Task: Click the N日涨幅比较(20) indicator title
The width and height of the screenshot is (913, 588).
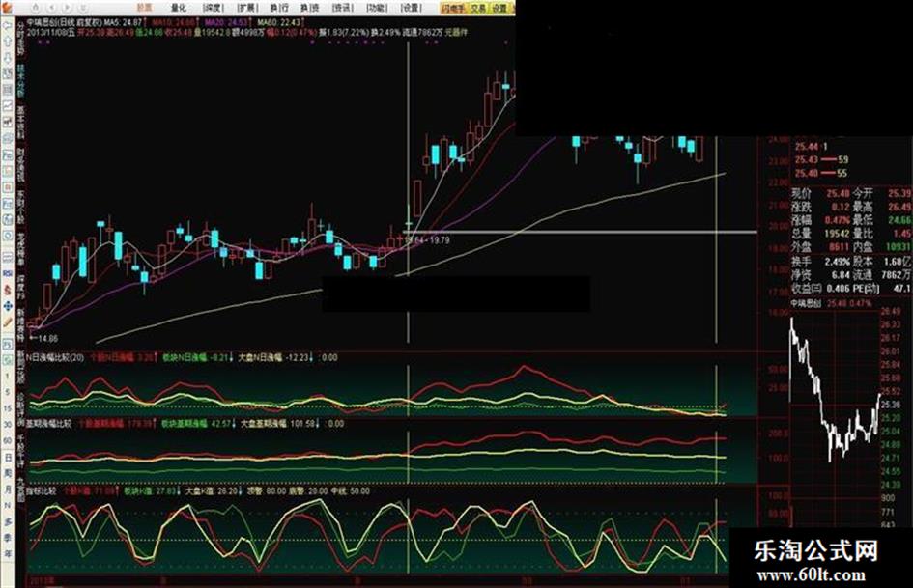Action: (55, 357)
